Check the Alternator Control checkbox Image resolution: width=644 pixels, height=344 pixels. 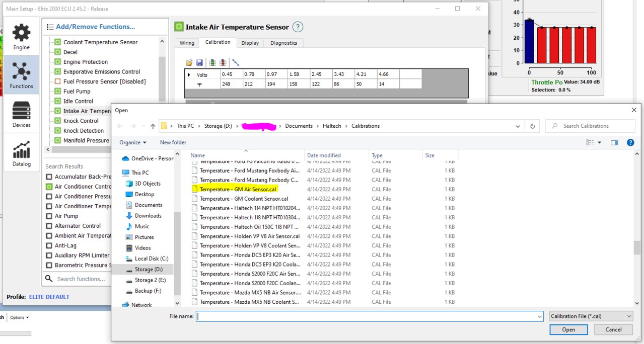tap(49, 226)
